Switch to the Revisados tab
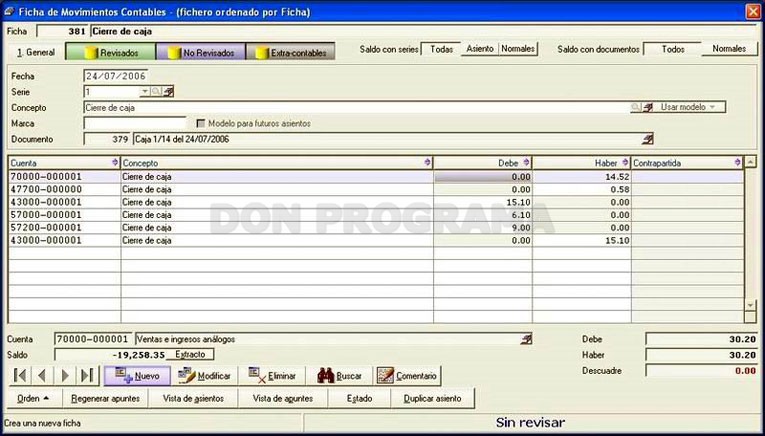The image size is (765, 436). 111,53
